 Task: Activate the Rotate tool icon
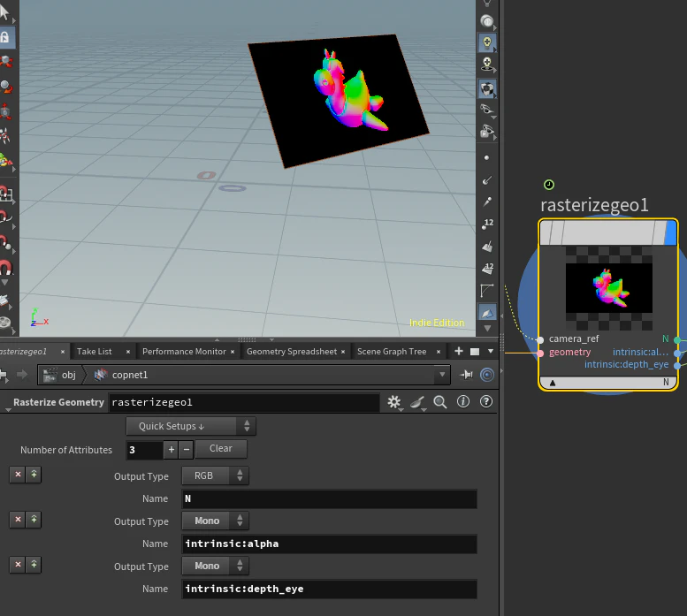tap(5, 87)
